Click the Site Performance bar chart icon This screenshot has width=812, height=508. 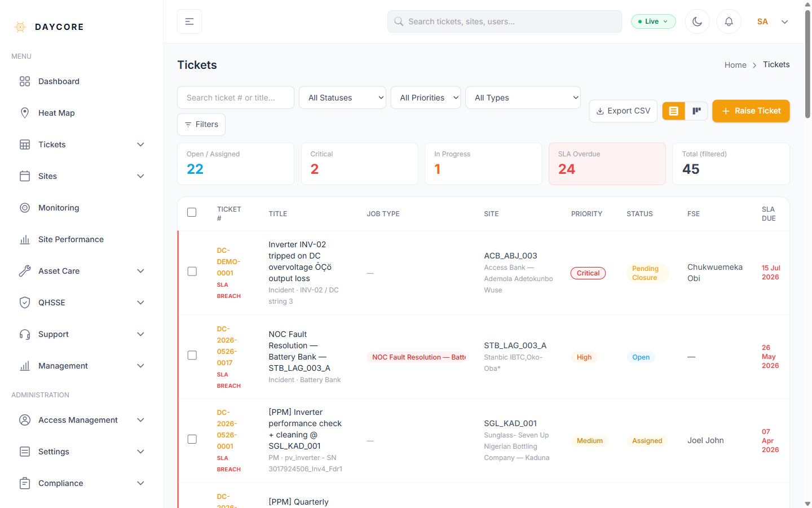click(x=25, y=239)
